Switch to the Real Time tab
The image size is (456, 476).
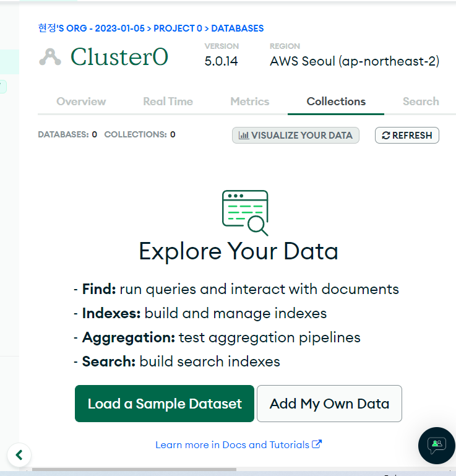point(168,102)
